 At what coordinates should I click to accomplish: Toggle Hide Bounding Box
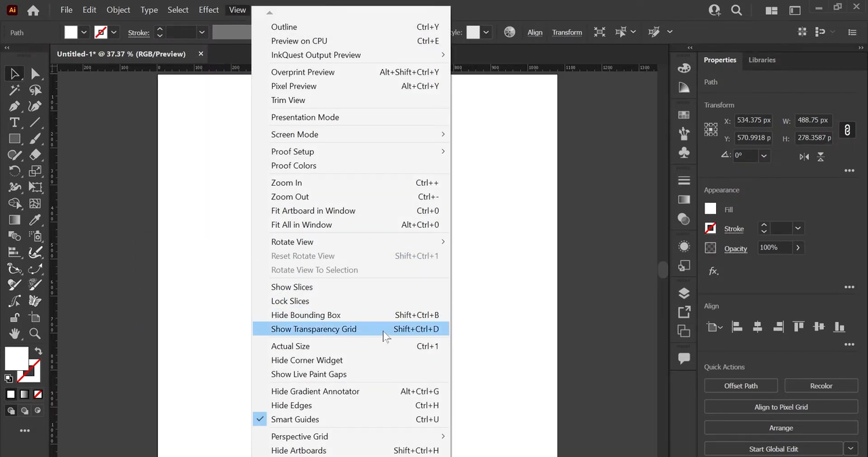tap(351, 315)
